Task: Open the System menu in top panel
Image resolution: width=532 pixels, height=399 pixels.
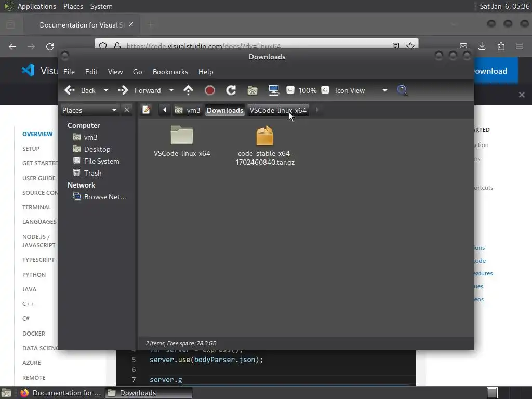Action: (x=101, y=6)
